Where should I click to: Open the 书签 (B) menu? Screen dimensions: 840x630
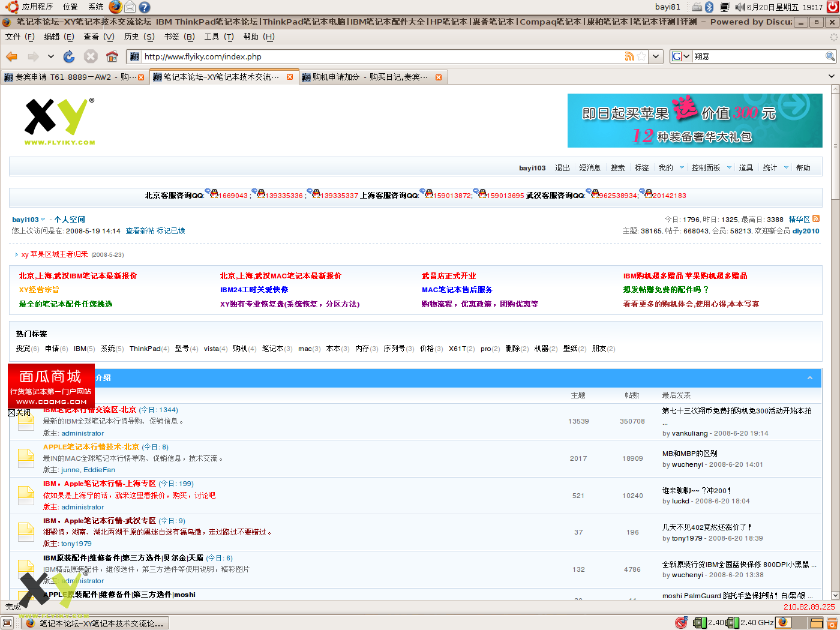point(179,37)
